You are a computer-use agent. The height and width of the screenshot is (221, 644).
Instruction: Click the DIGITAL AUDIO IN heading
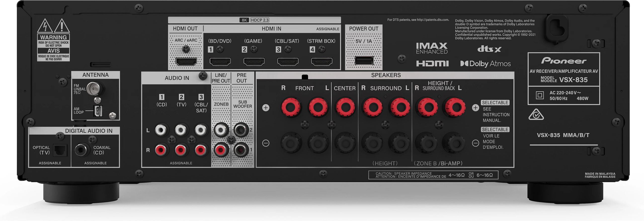click(x=89, y=131)
